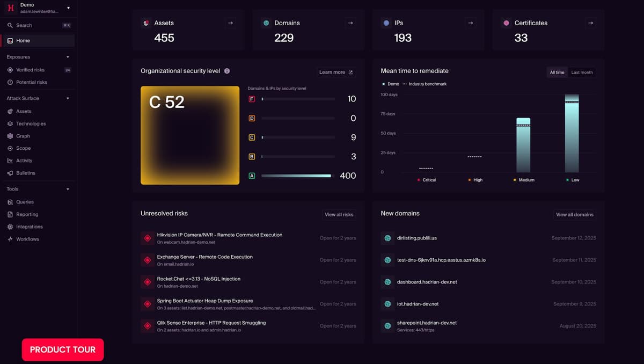644x364 pixels.
Task: Open iot.hadrian-dev.net domain
Action: [x=488, y=304]
